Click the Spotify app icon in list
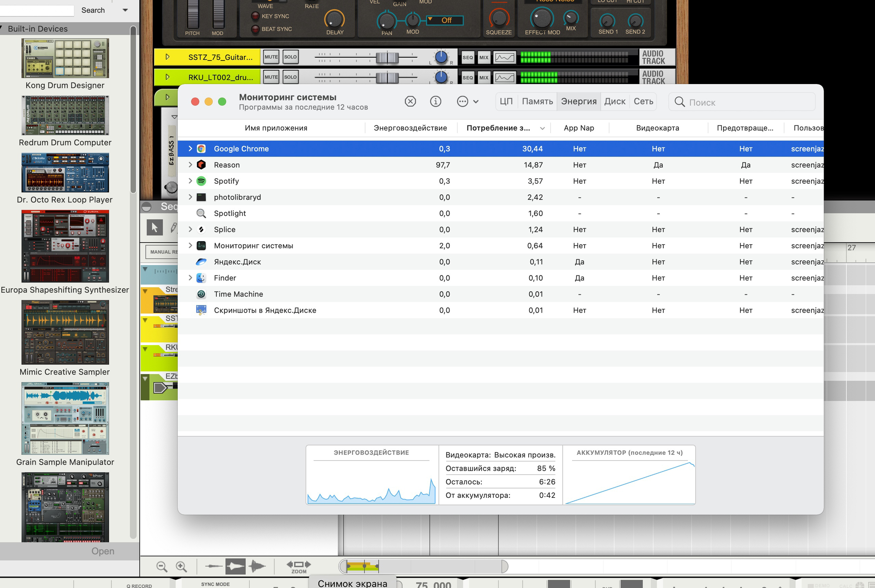Viewport: 875px width, 588px height. point(201,181)
